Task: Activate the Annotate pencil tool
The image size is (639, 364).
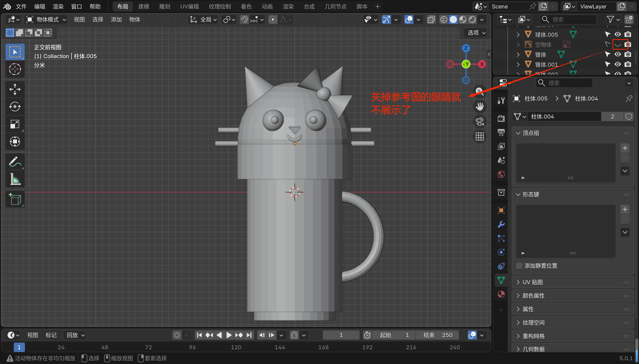Action: tap(15, 162)
